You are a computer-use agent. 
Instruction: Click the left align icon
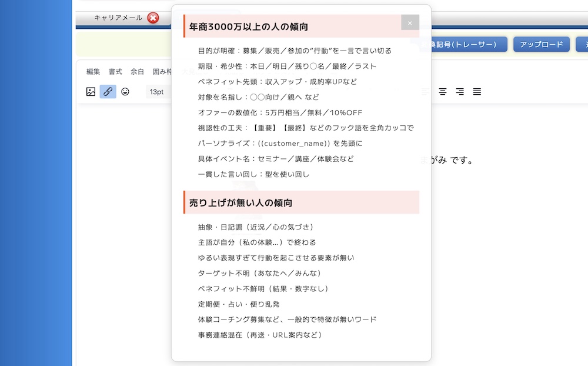point(426,92)
